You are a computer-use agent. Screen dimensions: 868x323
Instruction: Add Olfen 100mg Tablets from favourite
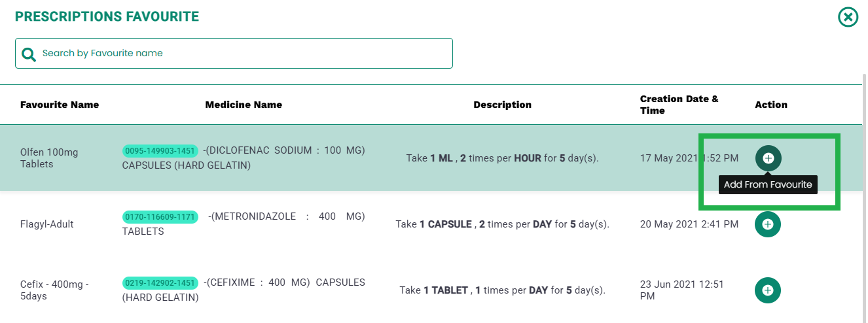(769, 158)
